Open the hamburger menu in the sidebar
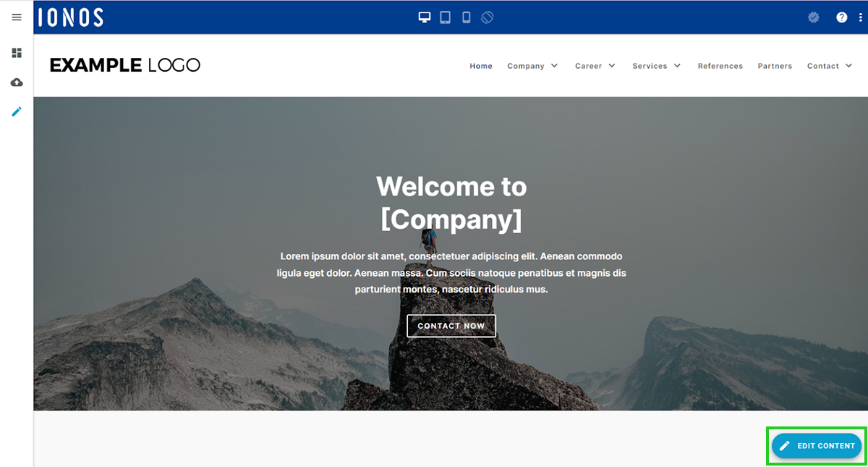 coord(17,17)
